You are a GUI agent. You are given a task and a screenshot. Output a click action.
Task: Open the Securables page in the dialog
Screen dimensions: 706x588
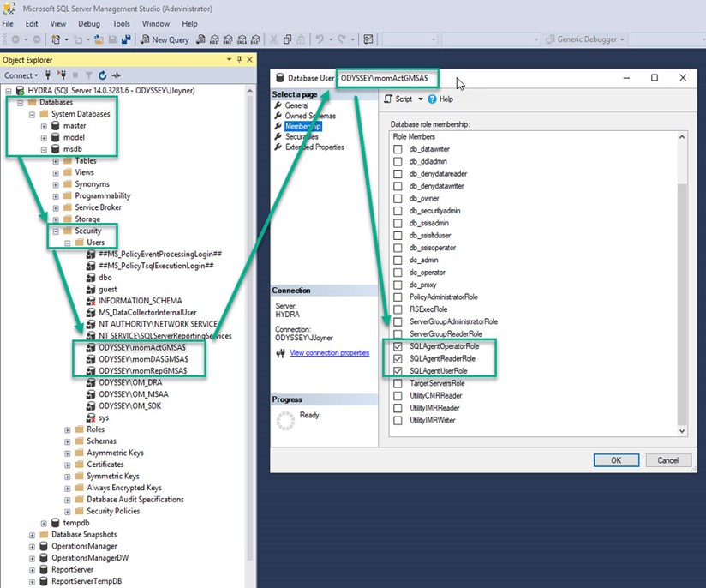(x=302, y=136)
